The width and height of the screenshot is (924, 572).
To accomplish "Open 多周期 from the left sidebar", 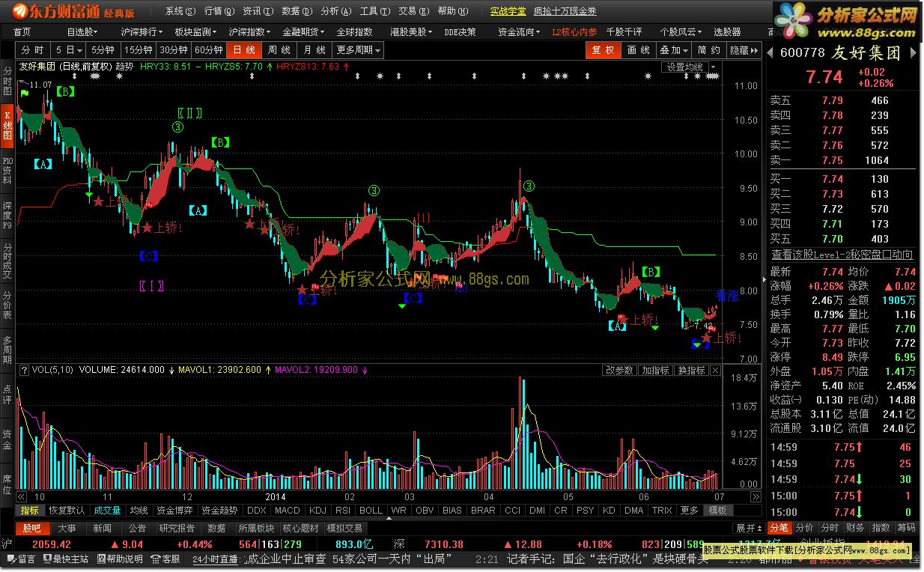I will 7,351.
